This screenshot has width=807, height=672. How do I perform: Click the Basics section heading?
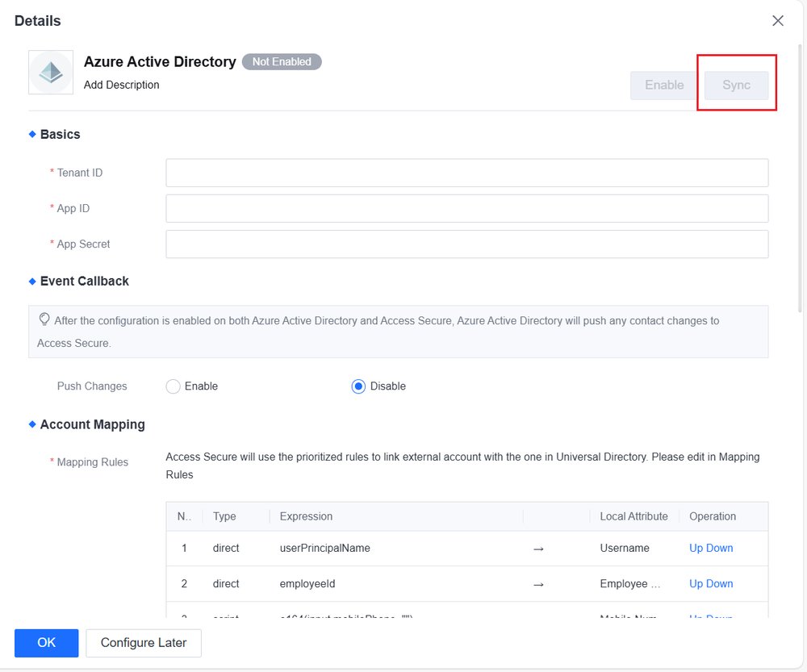(61, 134)
